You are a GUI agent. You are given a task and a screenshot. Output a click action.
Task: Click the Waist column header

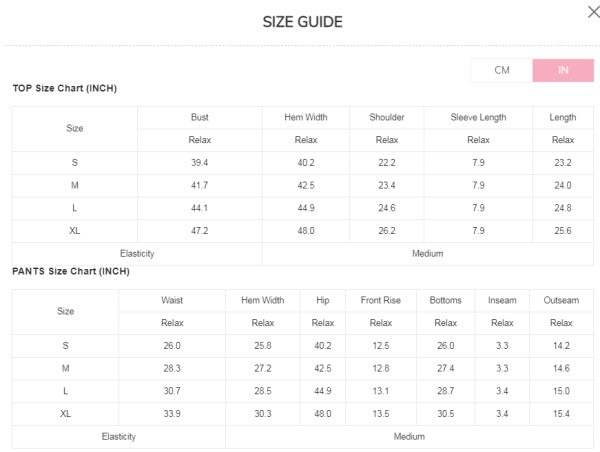click(x=172, y=300)
